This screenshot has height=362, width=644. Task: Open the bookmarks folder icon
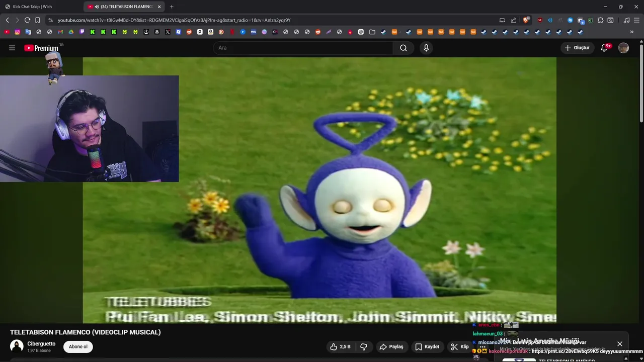[372, 32]
